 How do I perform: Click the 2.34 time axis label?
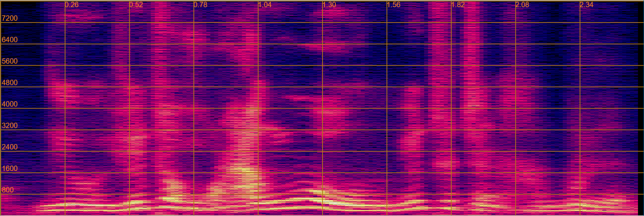point(586,5)
